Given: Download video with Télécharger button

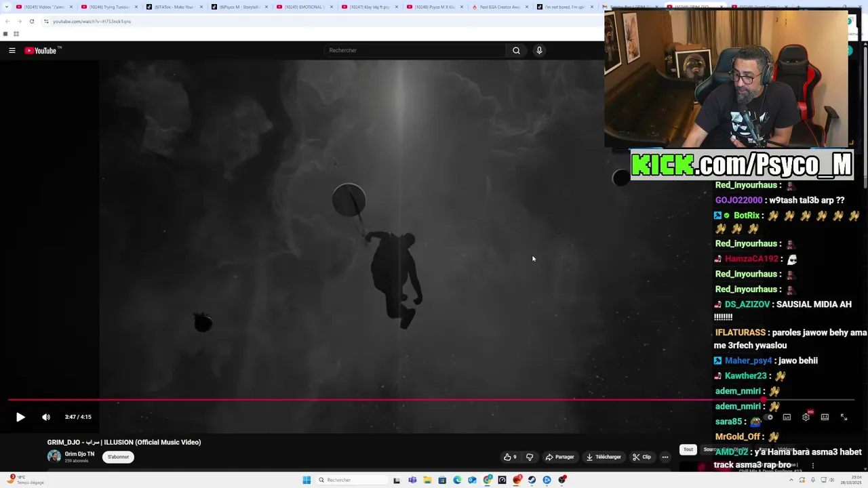Looking at the screenshot, I should [604, 457].
